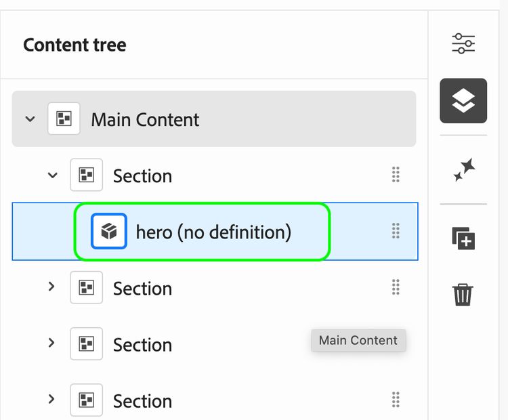Collapse the first expanded Section
Screen dimensions: 508x420
pyautogui.click(x=52, y=175)
